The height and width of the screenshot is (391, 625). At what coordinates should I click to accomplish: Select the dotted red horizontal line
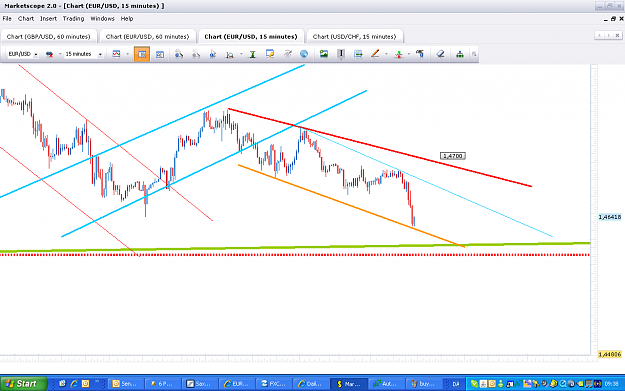coord(295,255)
